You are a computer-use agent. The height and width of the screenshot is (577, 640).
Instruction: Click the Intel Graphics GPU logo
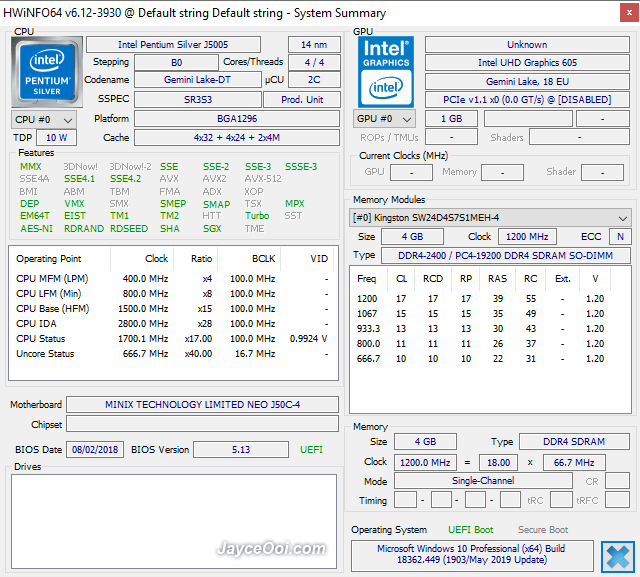386,72
